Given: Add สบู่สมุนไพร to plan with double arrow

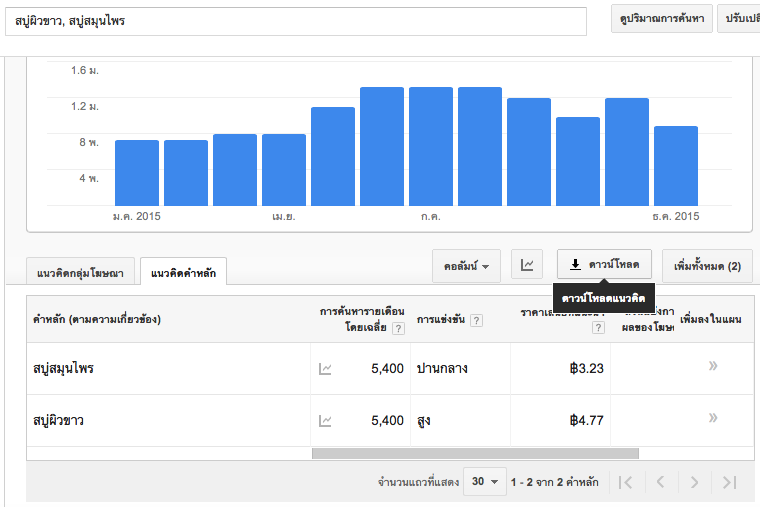Looking at the screenshot, I should click(713, 366).
